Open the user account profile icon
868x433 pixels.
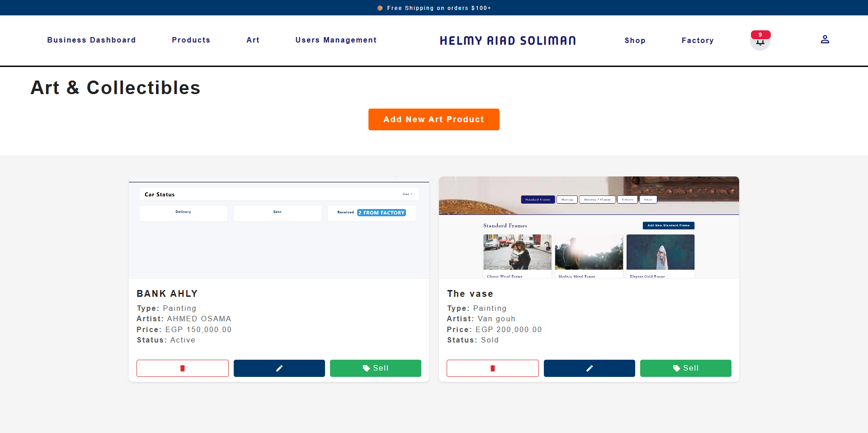pos(825,40)
